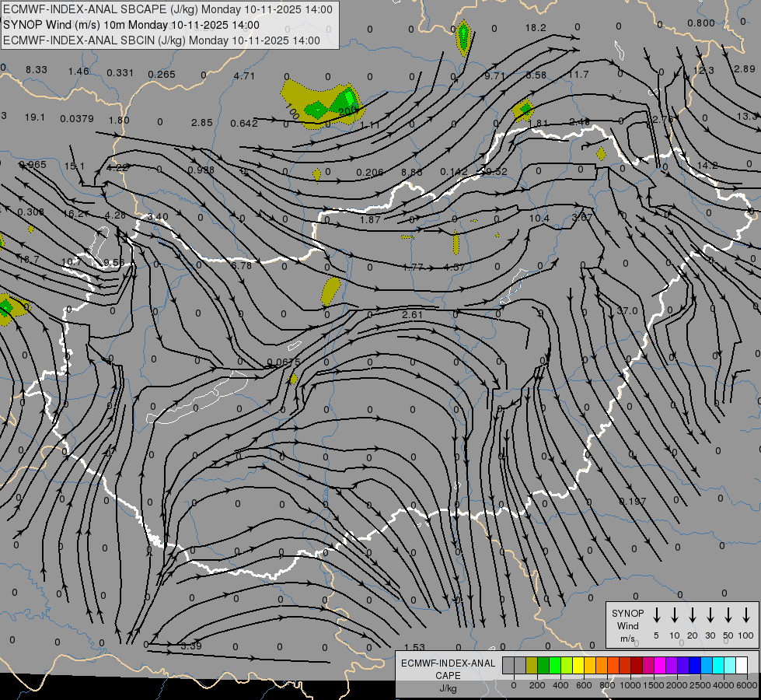The width and height of the screenshot is (761, 700).
Task: Click the 14.2 map value
Action: coord(707,166)
